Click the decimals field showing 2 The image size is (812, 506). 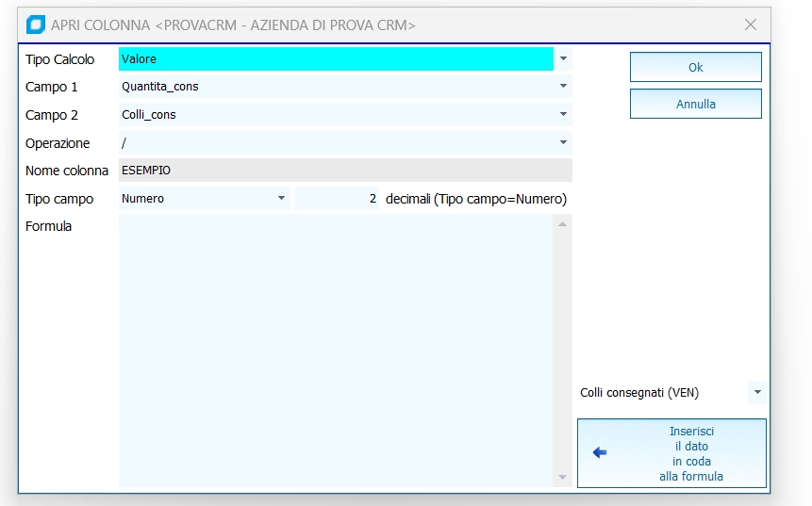tap(337, 199)
